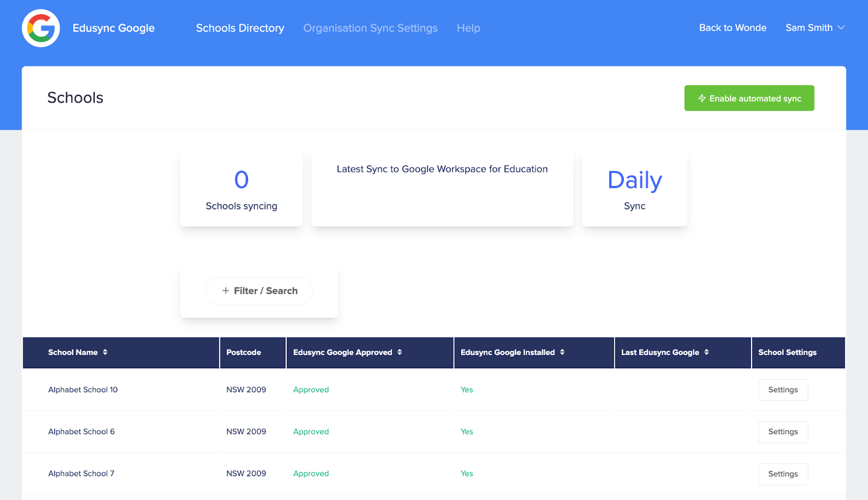Sort by Last Edusync Google arrows
This screenshot has height=500, width=868.
[707, 352]
